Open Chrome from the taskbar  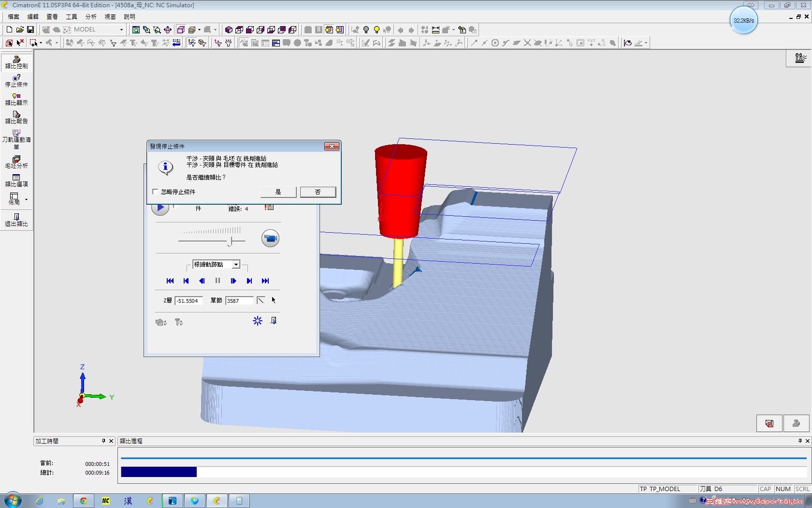pos(84,501)
